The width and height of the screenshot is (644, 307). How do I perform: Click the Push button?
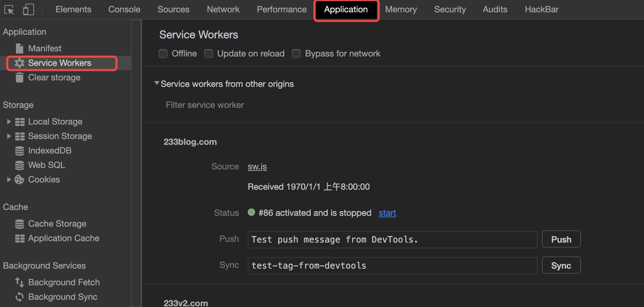tap(561, 239)
